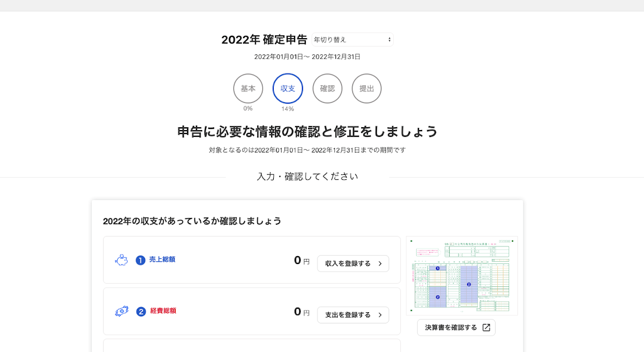
Task: Click the 申告に必要な情報の確認と修正をしましょう headline
Action: coord(307,132)
